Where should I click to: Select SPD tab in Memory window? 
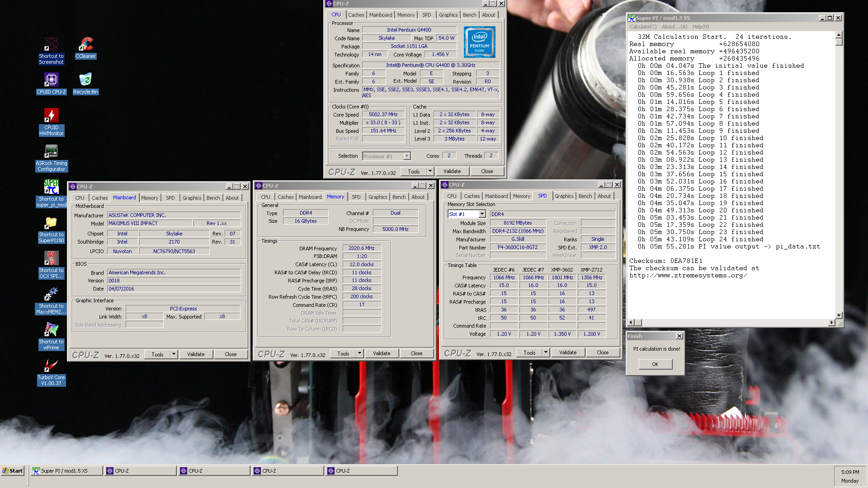pyautogui.click(x=356, y=197)
